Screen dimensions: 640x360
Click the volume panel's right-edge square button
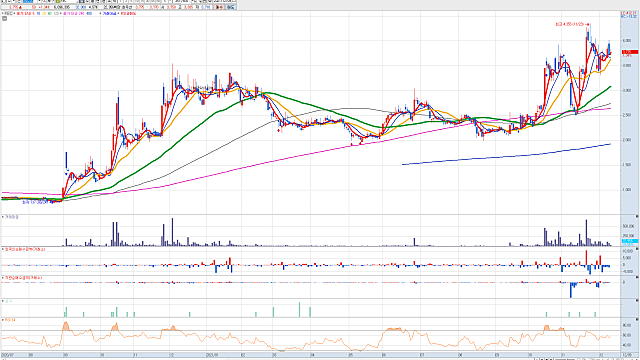click(x=638, y=217)
